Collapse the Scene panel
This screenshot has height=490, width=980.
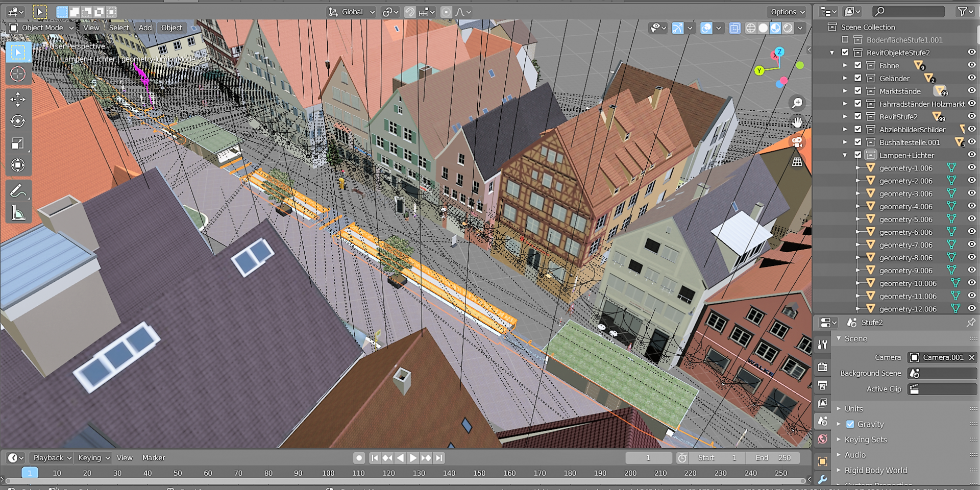click(x=839, y=338)
